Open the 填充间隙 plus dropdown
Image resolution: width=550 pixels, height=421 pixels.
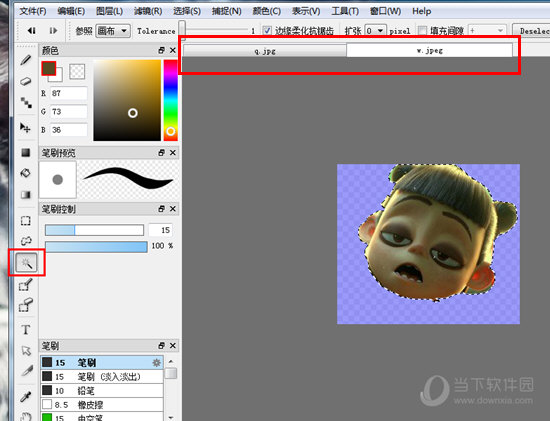pos(487,31)
